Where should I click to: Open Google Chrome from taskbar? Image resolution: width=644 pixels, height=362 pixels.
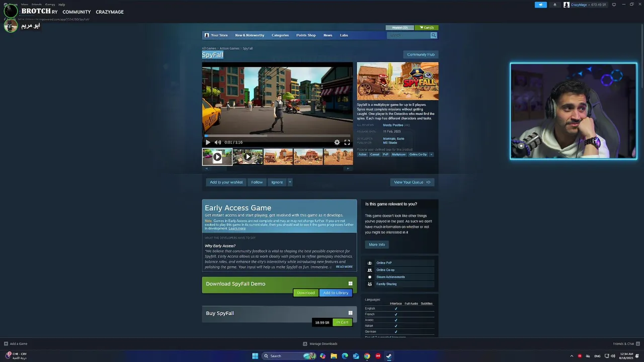click(367, 356)
